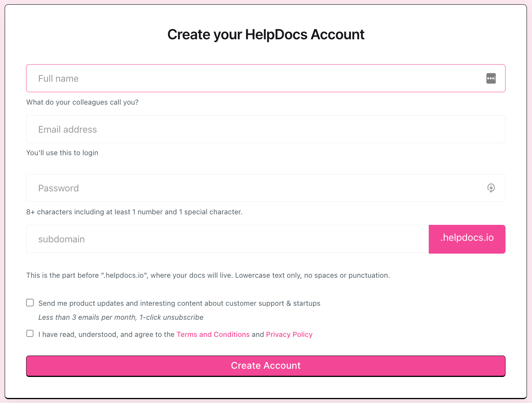The image size is (532, 403).
Task: Open the Terms and Conditions link
Action: point(213,335)
